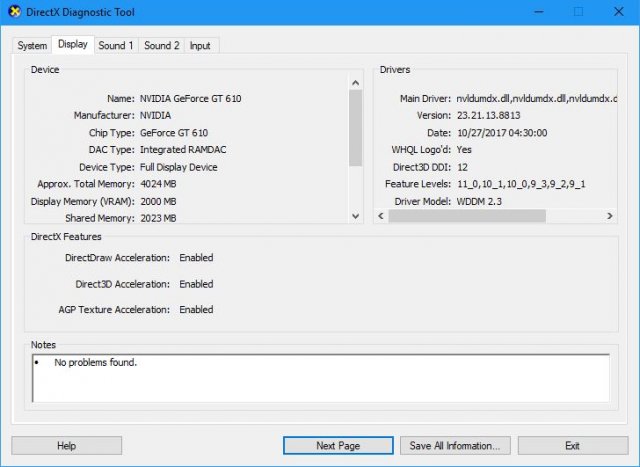The height and width of the screenshot is (467, 640).
Task: Click the Next Page button
Action: (x=338, y=445)
